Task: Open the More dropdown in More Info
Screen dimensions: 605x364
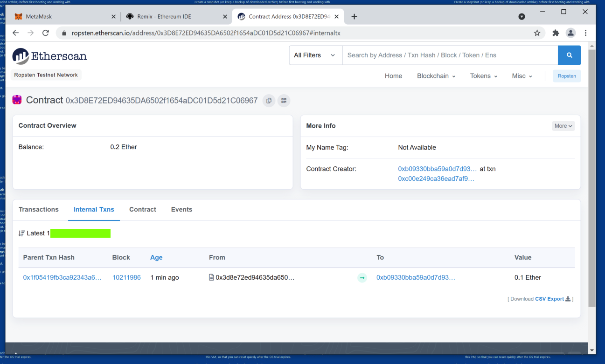Action: tap(563, 126)
